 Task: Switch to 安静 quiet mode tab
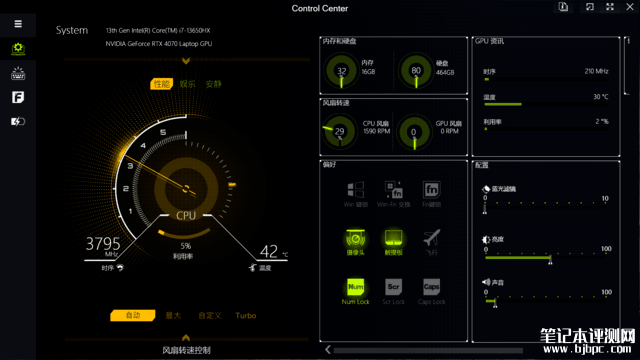point(213,84)
